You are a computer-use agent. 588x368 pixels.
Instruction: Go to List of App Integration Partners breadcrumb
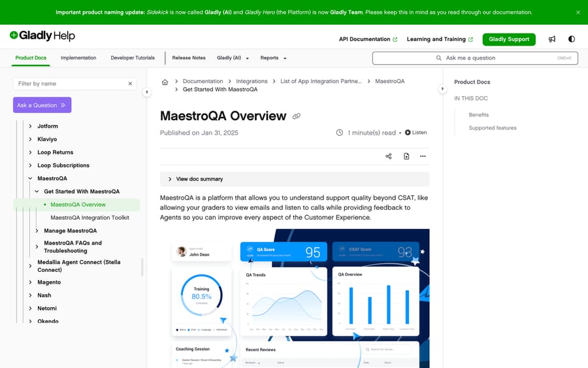(x=321, y=81)
